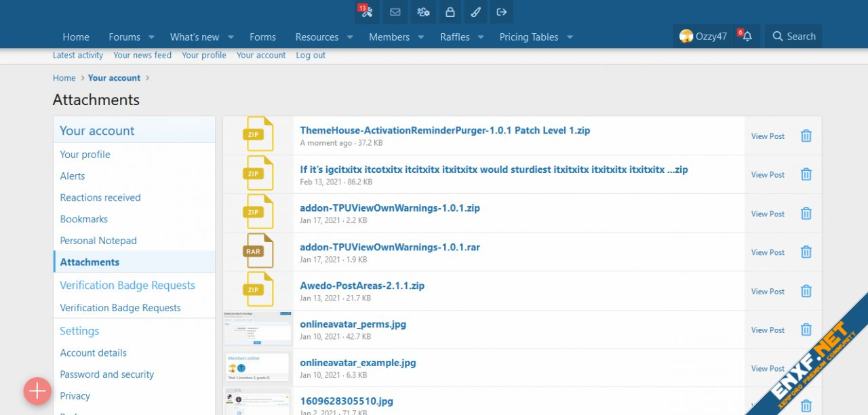This screenshot has width=868, height=415.
Task: Click the Log out sub-navigation link
Action: (311, 56)
